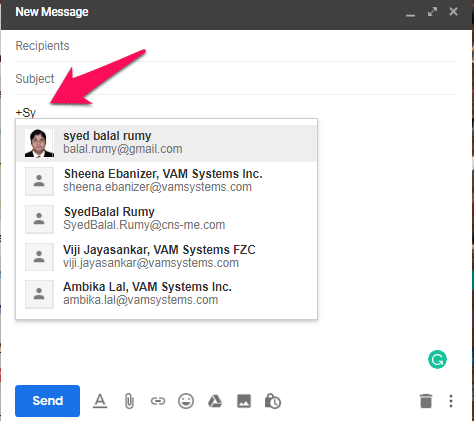Discard draft using the trash icon

[x=426, y=401]
